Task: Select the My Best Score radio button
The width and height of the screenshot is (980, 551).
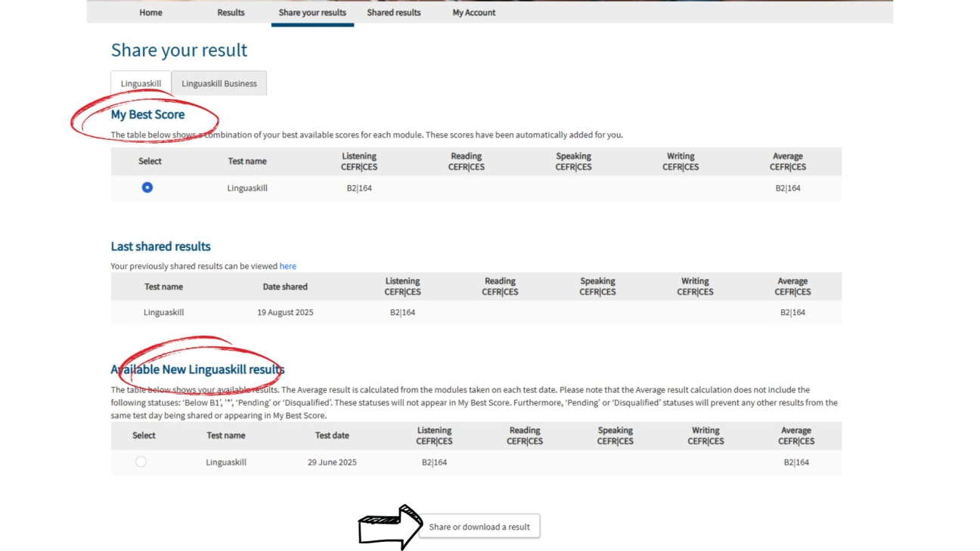Action: coord(147,187)
